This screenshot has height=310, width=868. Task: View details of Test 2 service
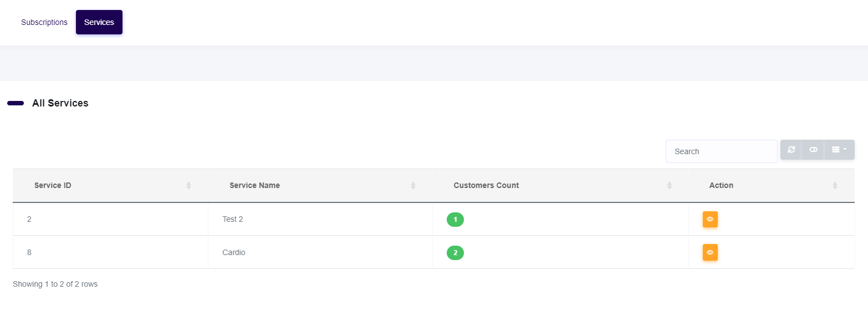pyautogui.click(x=710, y=219)
